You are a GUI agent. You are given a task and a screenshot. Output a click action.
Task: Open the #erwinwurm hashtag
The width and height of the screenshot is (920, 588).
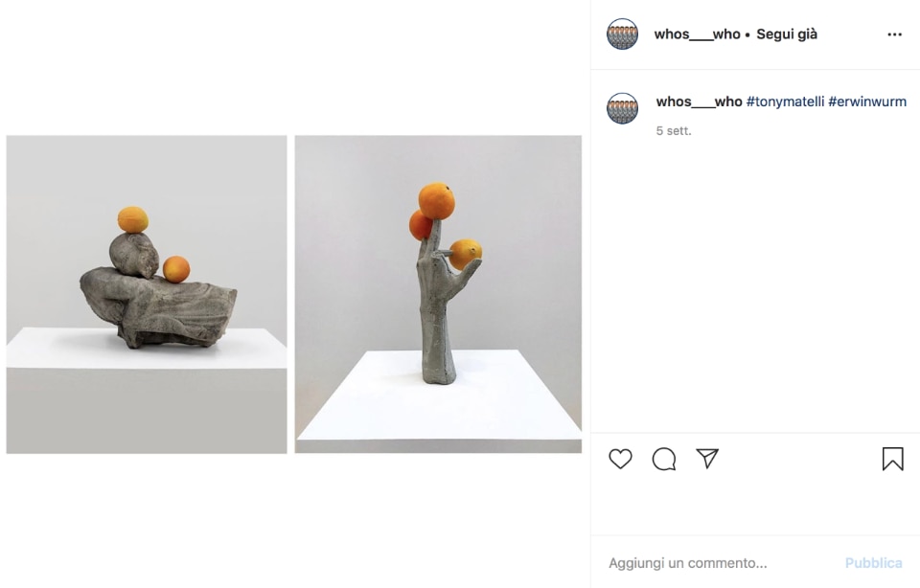(867, 102)
